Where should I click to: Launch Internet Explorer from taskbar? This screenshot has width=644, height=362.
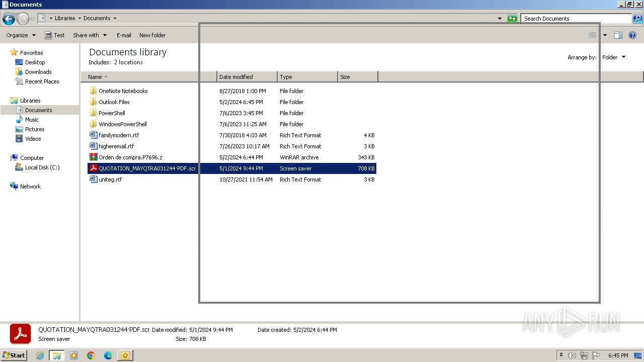(40, 355)
